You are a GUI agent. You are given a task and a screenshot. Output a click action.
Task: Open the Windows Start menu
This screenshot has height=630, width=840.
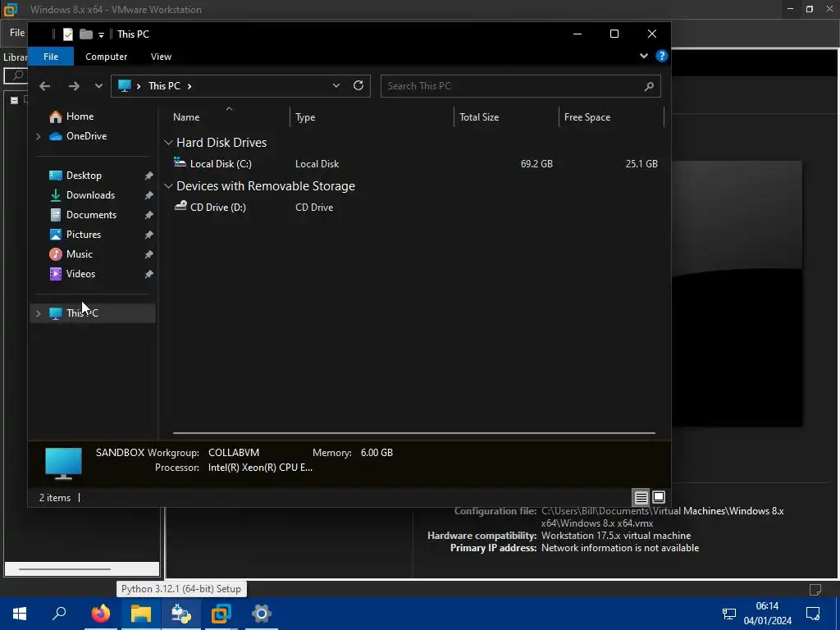tap(20, 614)
